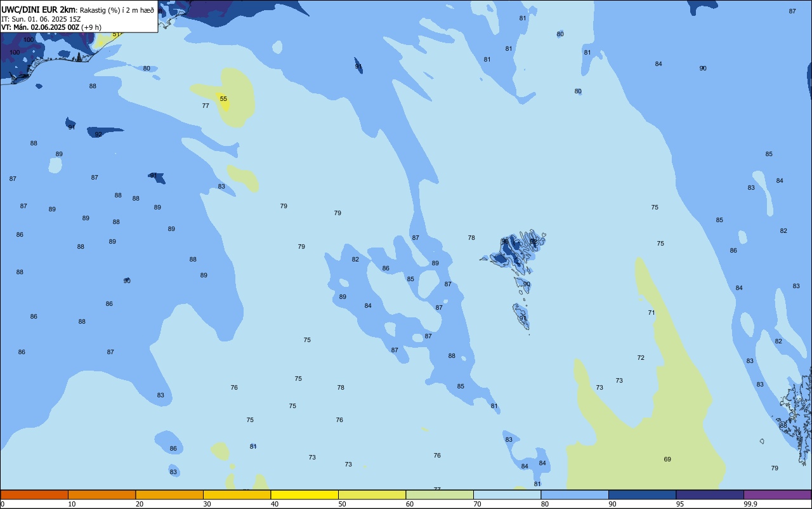The height and width of the screenshot is (509, 812).
Task: Click the legend tick label 0
Action: coord(3,504)
